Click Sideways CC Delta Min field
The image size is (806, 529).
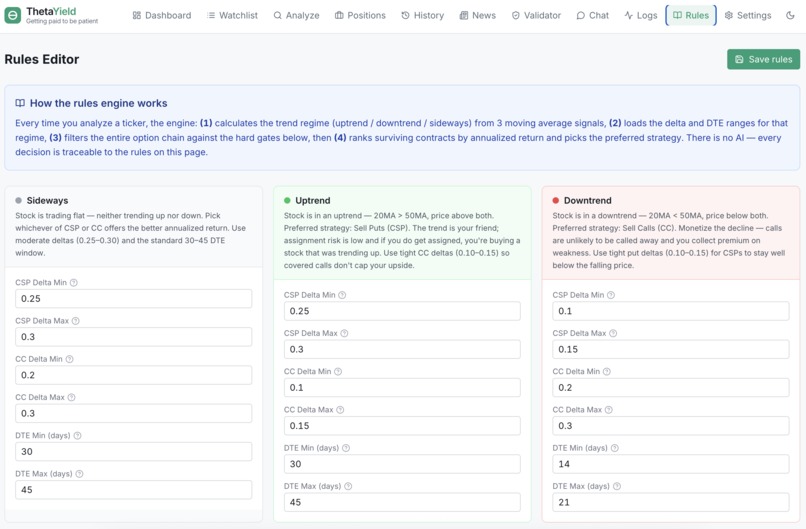click(134, 375)
